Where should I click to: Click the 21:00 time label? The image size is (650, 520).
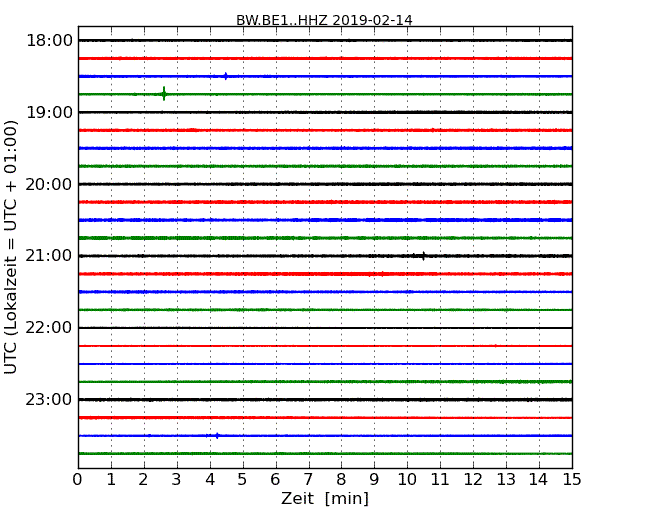[x=49, y=256]
